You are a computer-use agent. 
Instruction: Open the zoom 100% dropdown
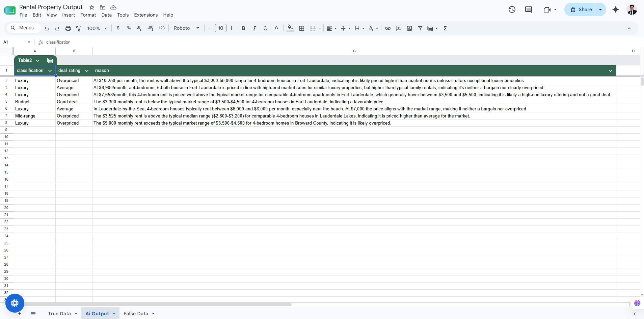[x=97, y=28]
